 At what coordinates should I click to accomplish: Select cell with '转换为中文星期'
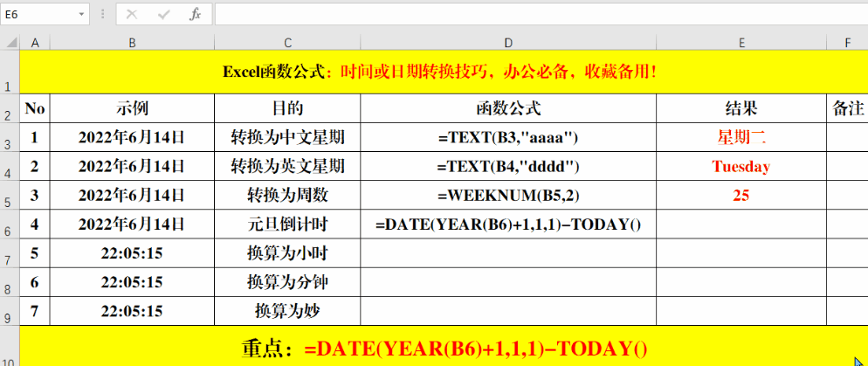[x=287, y=137]
